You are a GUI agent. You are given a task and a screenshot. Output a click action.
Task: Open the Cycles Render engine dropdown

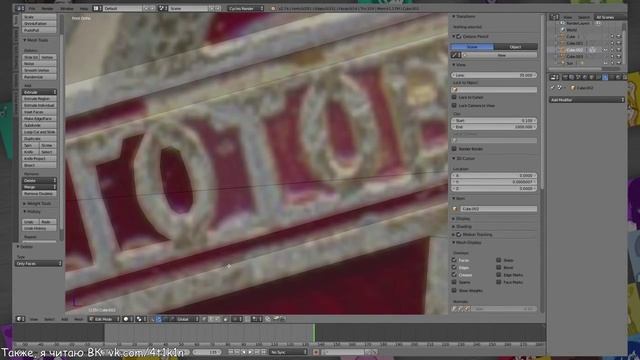(x=246, y=8)
